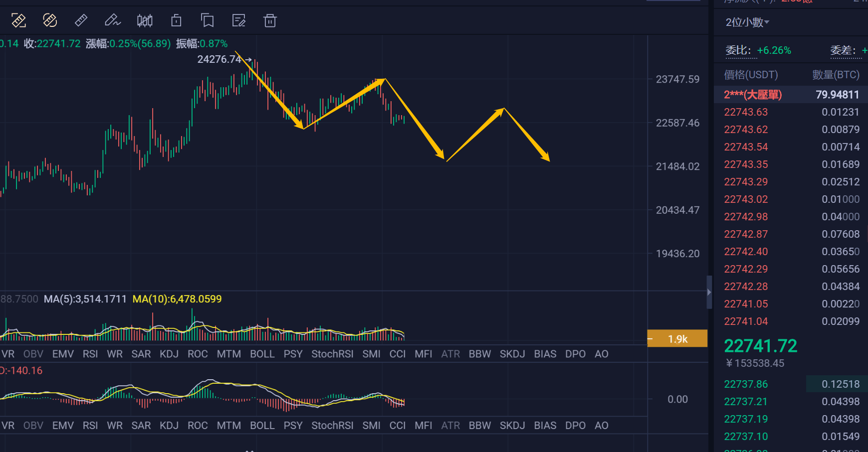Activate the pen freehand drawing tool
The image size is (868, 452).
click(x=112, y=20)
